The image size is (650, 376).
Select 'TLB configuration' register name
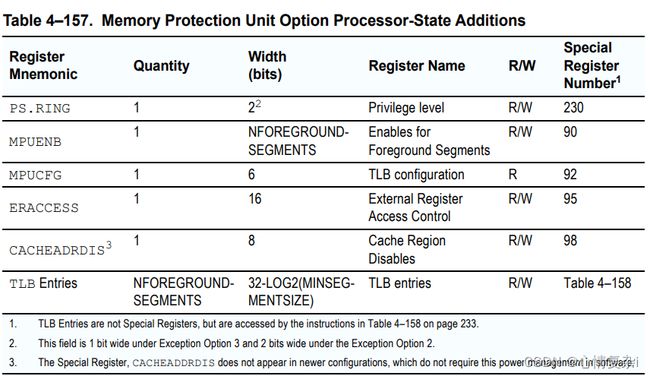point(416,175)
